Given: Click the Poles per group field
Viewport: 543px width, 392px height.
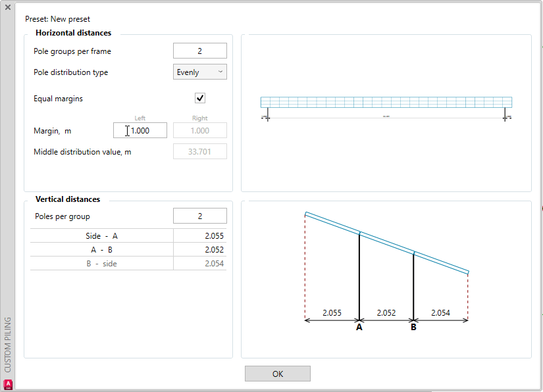Looking at the screenshot, I should [x=200, y=216].
